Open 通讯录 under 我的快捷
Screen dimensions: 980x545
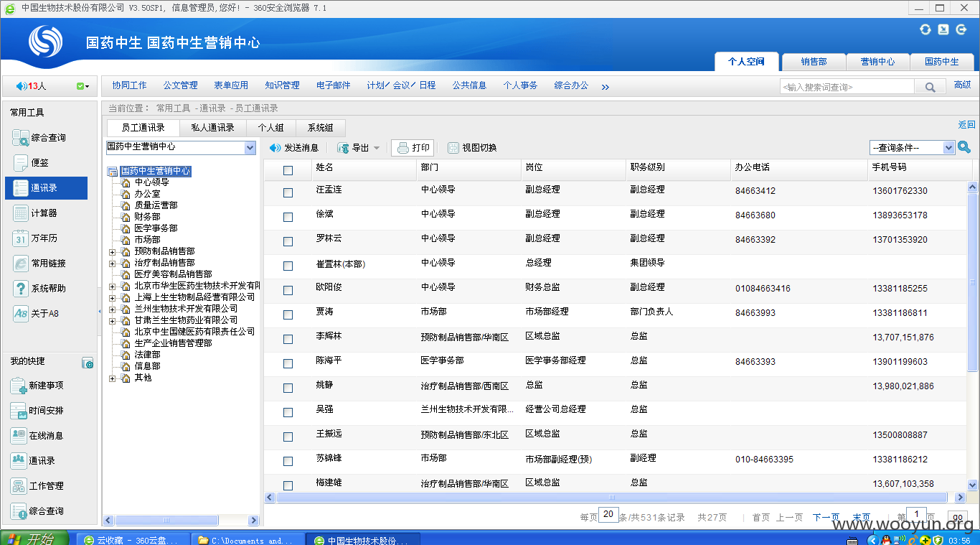click(x=33, y=461)
